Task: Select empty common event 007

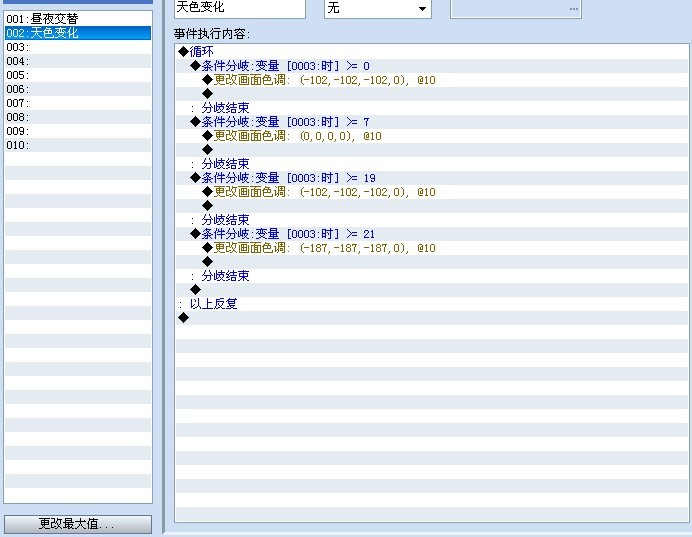Action: [x=78, y=103]
